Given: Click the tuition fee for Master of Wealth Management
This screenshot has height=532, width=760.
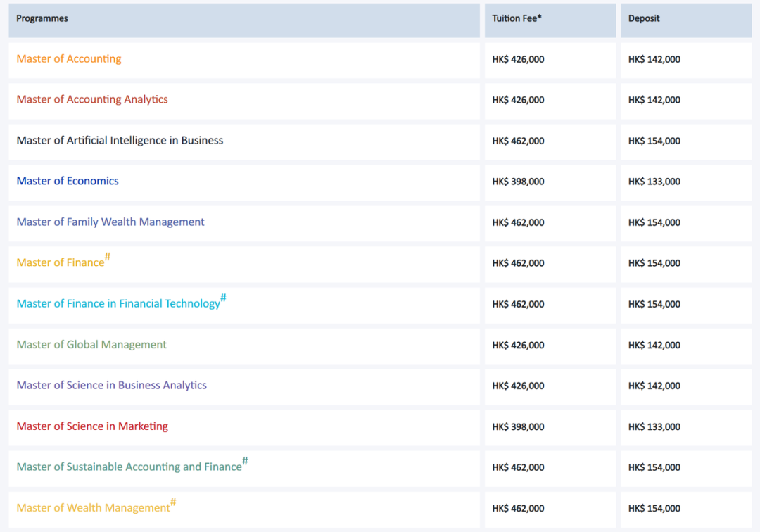Looking at the screenshot, I should (x=518, y=509).
